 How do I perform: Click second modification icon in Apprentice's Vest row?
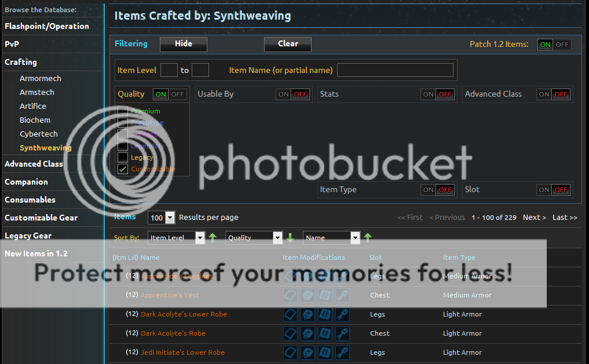coord(308,295)
